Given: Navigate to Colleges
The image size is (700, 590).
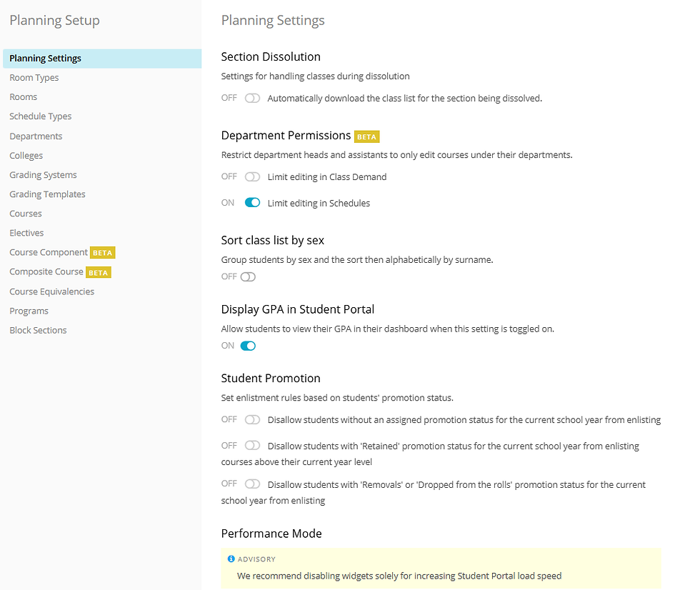Looking at the screenshot, I should (x=26, y=155).
